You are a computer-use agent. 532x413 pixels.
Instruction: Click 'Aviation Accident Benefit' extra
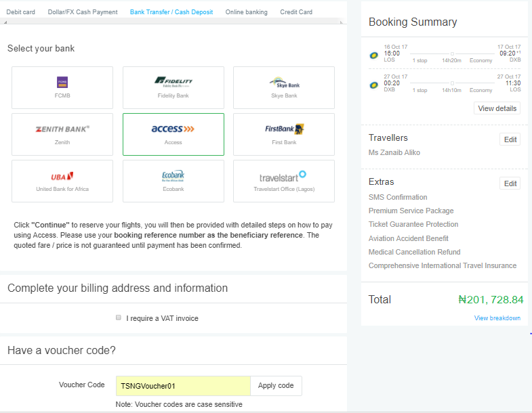pos(409,239)
